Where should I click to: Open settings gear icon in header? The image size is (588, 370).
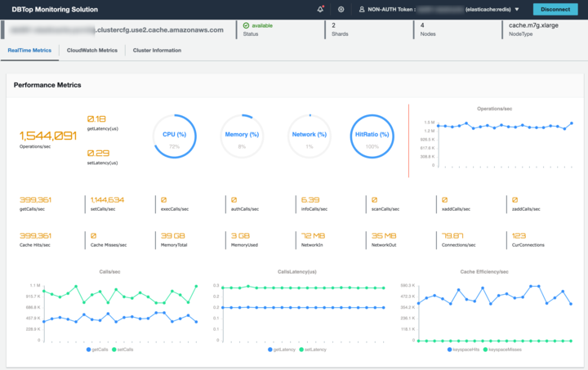[x=341, y=9]
